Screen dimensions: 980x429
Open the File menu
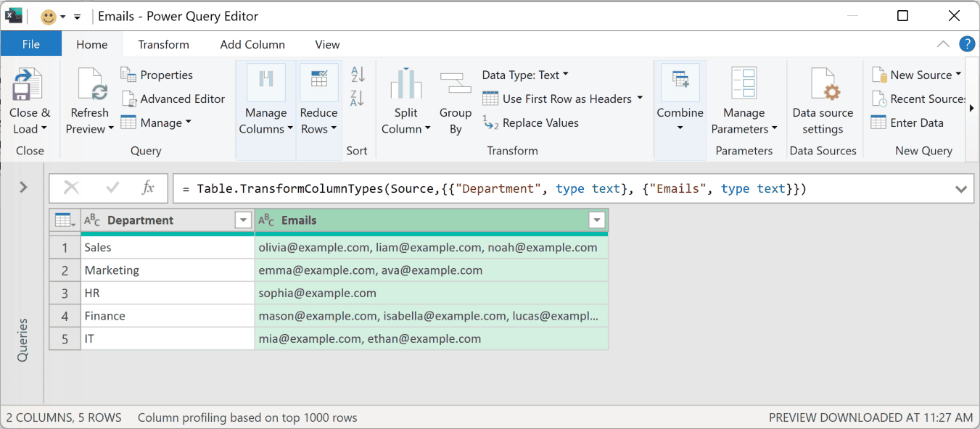coord(31,44)
